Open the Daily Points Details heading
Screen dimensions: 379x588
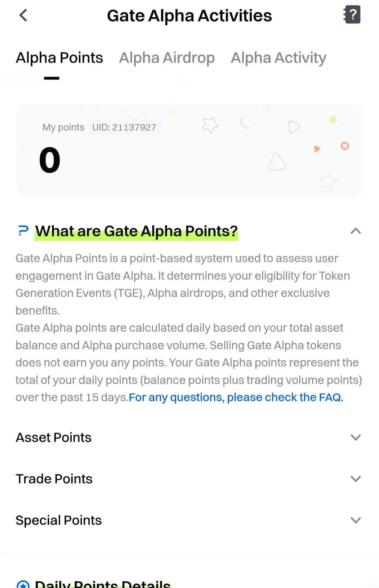[x=103, y=584]
